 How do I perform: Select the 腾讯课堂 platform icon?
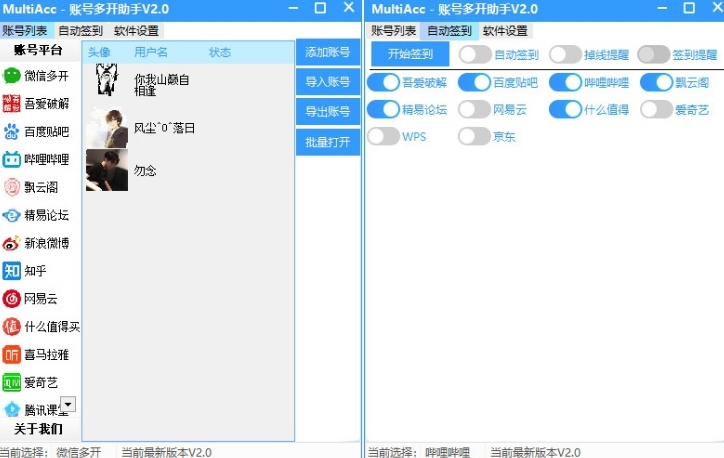(x=12, y=409)
